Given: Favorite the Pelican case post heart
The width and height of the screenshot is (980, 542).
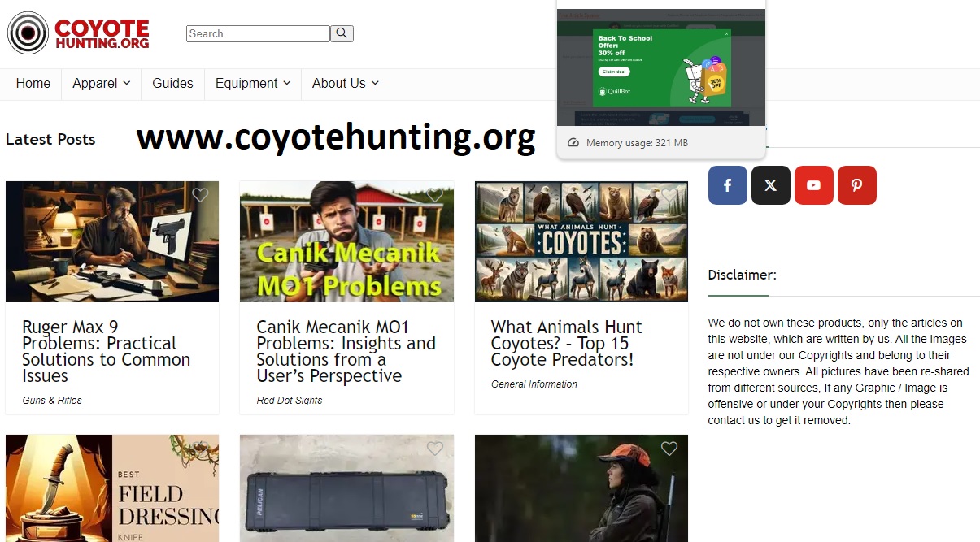Looking at the screenshot, I should (435, 449).
